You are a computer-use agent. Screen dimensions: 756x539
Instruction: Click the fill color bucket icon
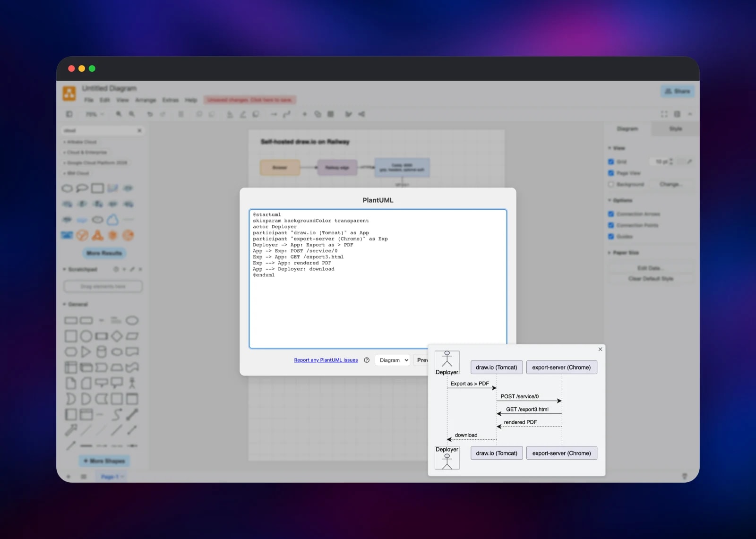click(230, 114)
